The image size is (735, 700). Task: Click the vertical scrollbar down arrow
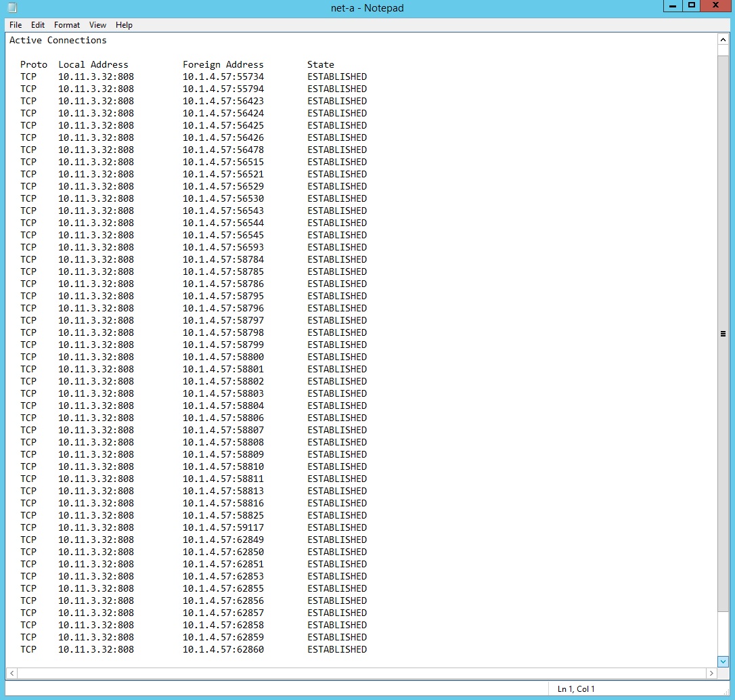(723, 661)
